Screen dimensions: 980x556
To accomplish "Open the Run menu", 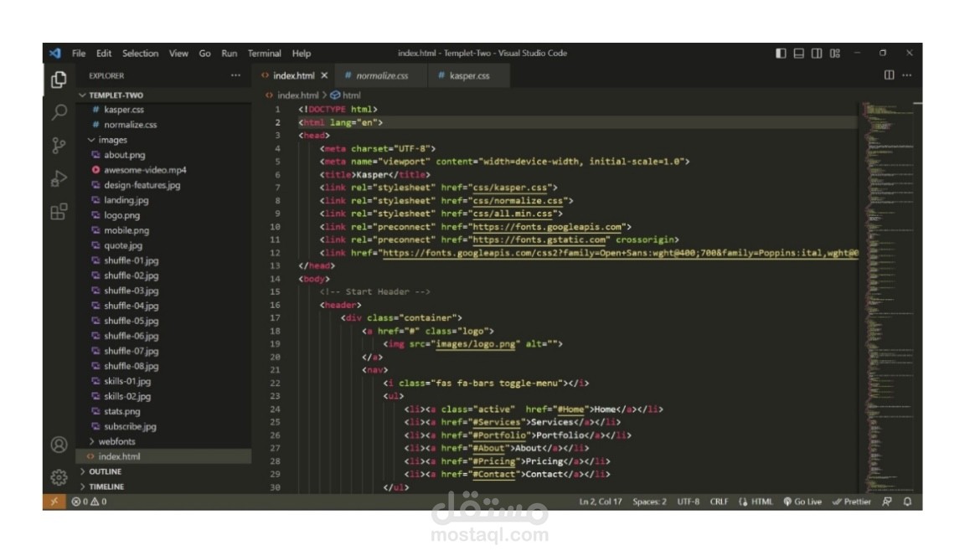I will 230,53.
